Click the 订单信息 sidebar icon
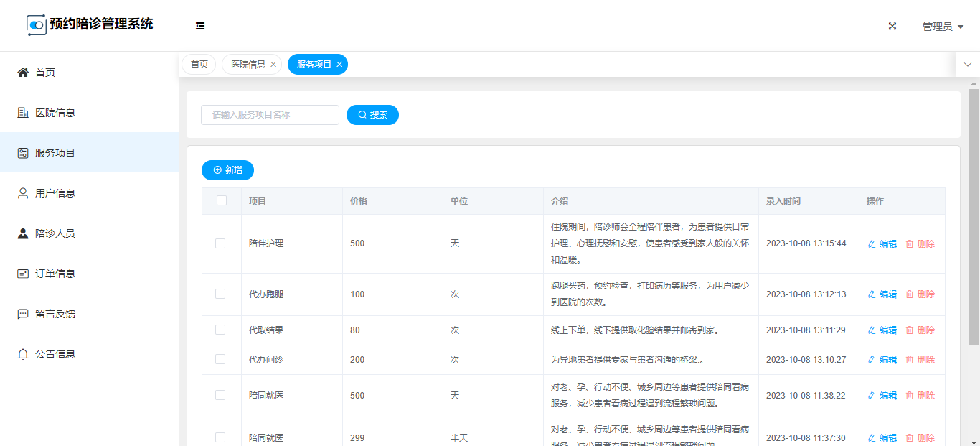Viewport: 980px width, 446px height. pyautogui.click(x=23, y=274)
